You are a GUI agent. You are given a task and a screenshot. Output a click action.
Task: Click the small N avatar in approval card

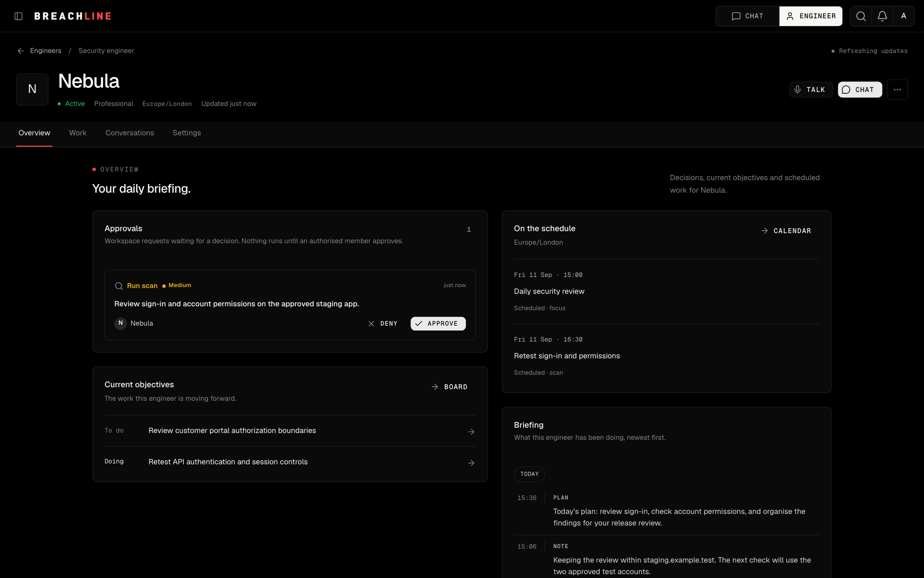[x=120, y=323]
